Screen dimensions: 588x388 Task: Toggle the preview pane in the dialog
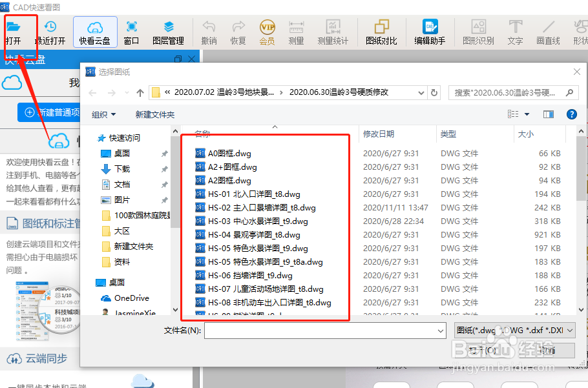point(548,114)
